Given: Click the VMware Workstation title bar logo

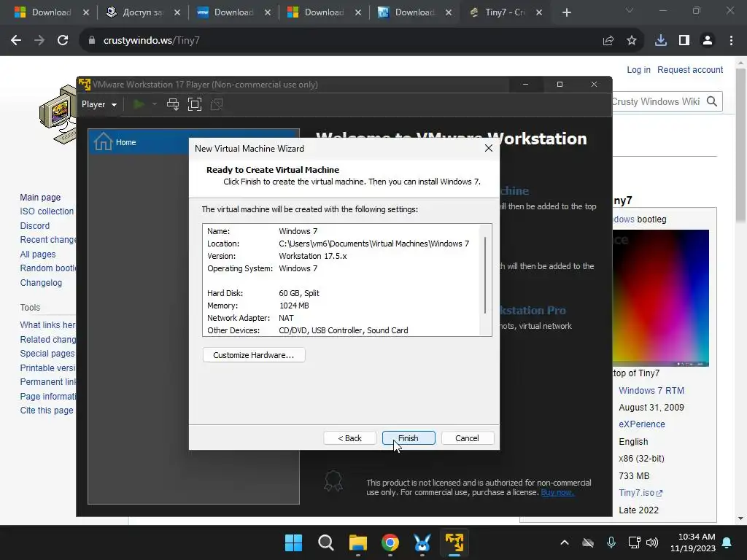Looking at the screenshot, I should 85,85.
